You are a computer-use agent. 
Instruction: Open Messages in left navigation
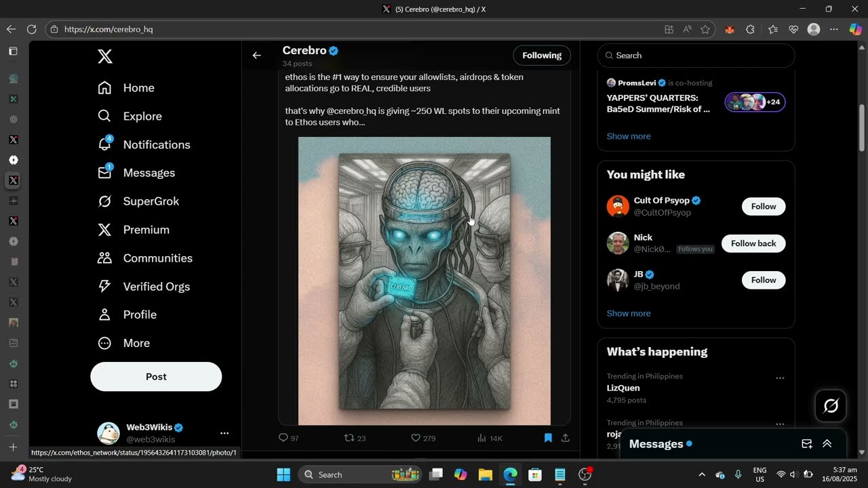tap(136, 173)
